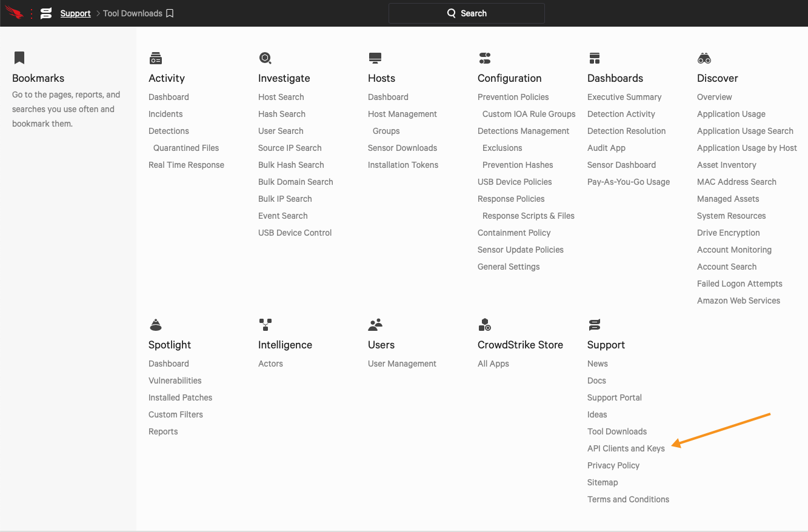
Task: Open Vulnerabilities under Spotlight
Action: click(x=175, y=381)
